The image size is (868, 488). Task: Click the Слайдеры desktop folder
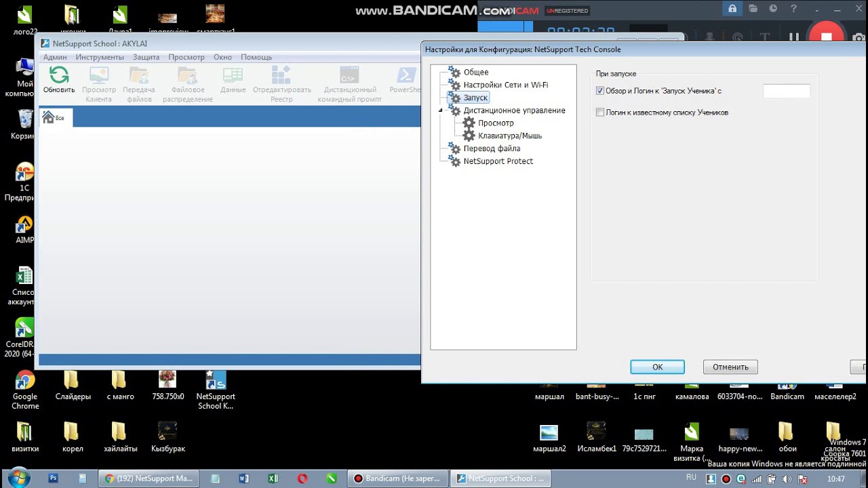pyautogui.click(x=73, y=385)
